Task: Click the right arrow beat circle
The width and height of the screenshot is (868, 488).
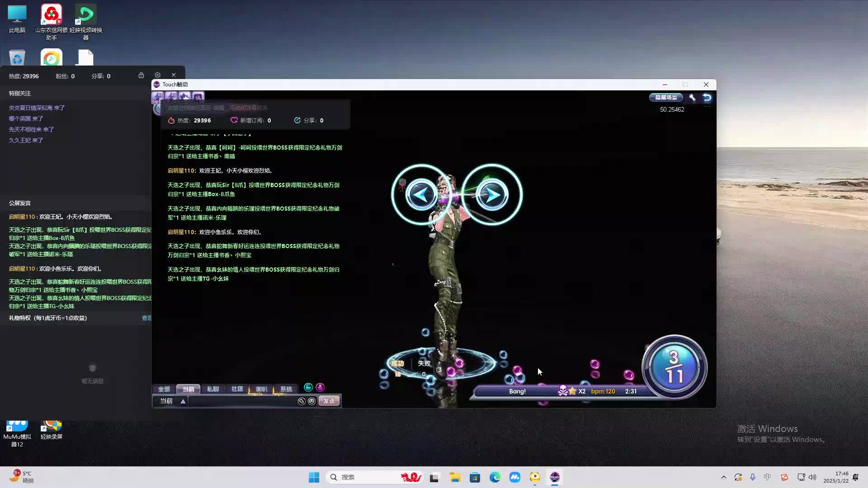Action: 492,195
